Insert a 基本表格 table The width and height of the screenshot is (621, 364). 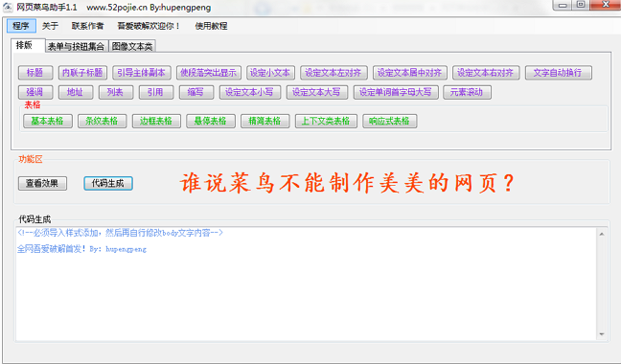click(x=48, y=121)
